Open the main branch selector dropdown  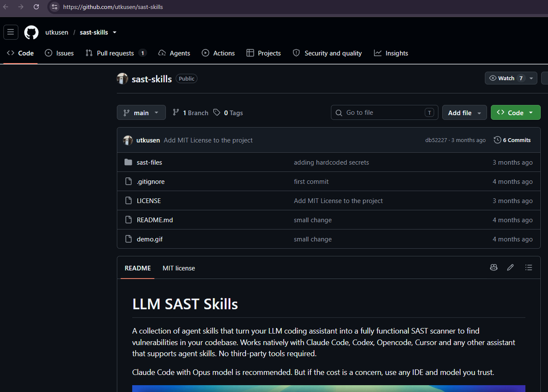point(141,113)
